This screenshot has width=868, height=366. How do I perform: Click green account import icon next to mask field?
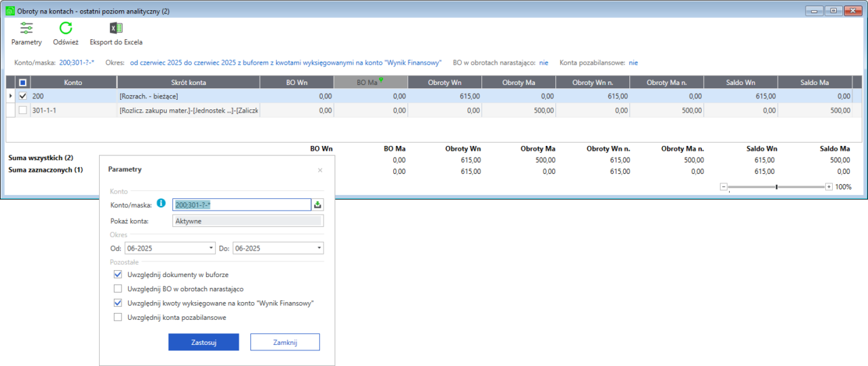(317, 204)
